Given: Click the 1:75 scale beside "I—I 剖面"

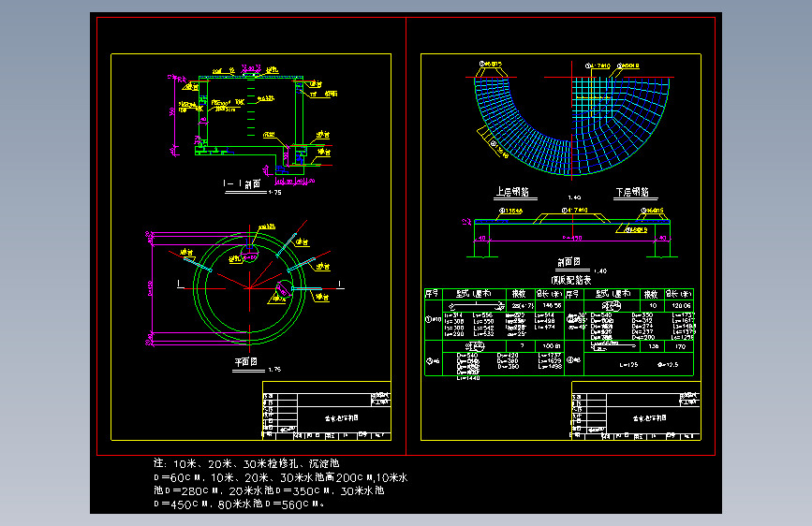Looking at the screenshot, I should (x=275, y=193).
